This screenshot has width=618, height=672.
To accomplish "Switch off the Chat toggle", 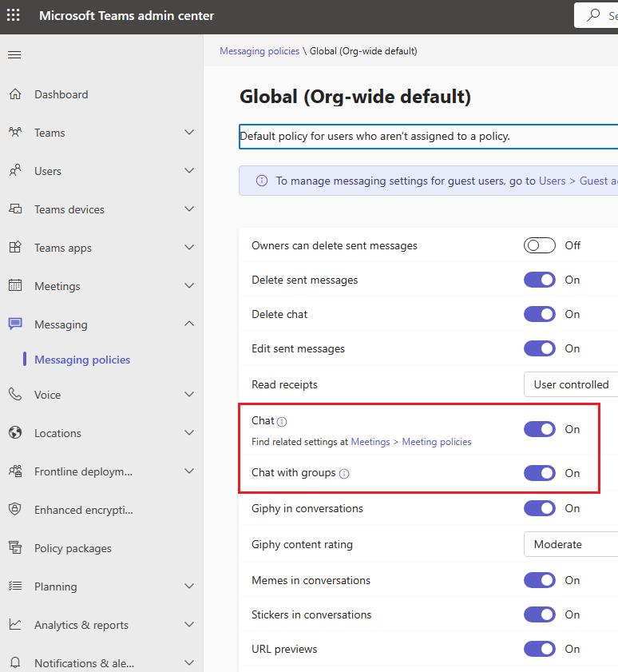I will tap(540, 429).
